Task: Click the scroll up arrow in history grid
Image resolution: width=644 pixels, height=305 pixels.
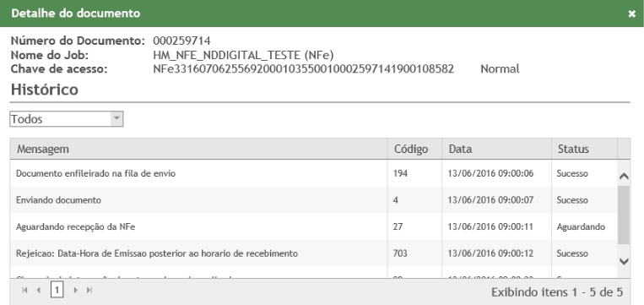Action: pos(624,177)
